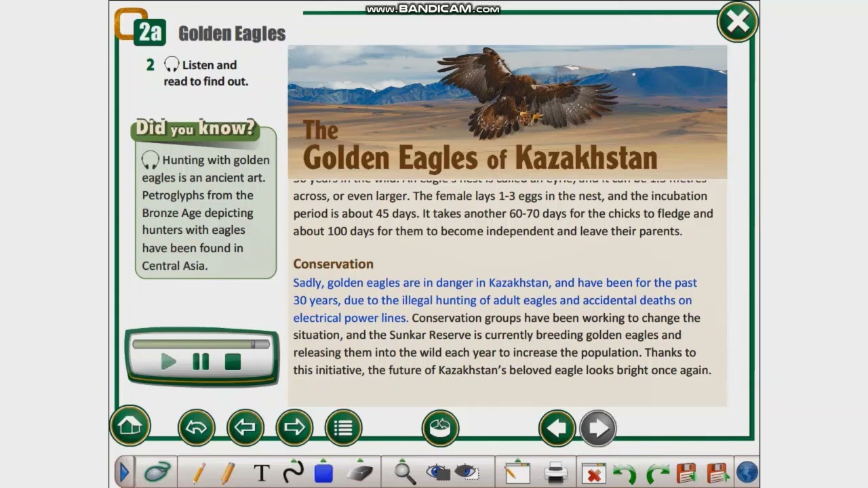Click the blue sentence starting with Sadly

(x=495, y=300)
